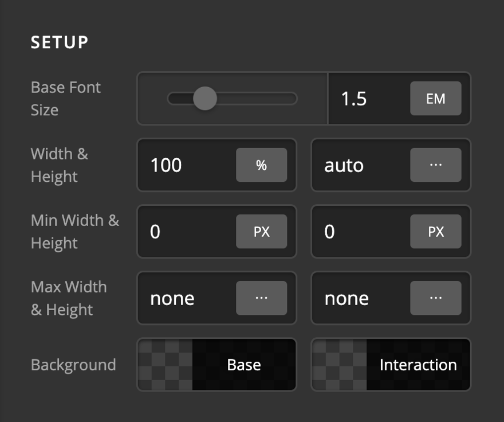Image resolution: width=504 pixels, height=422 pixels.
Task: Open the ellipsis unit menu for Max Height
Action: click(x=435, y=298)
